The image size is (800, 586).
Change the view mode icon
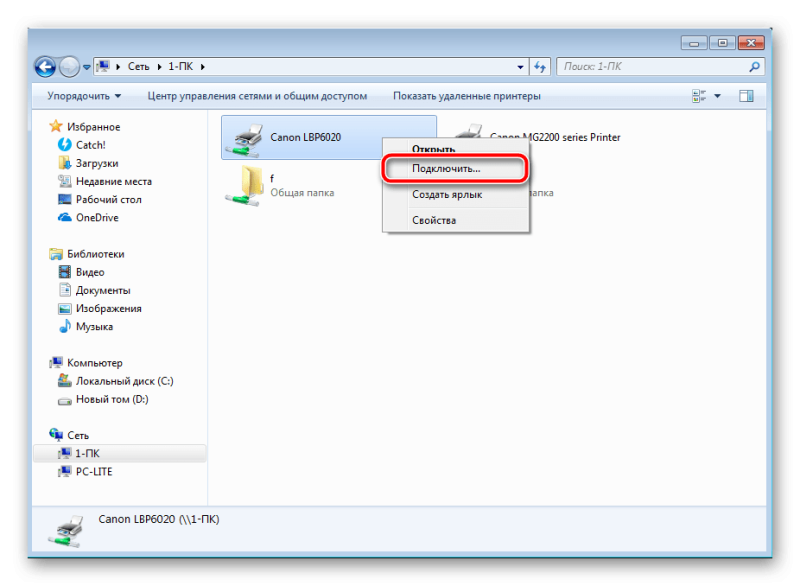699,96
